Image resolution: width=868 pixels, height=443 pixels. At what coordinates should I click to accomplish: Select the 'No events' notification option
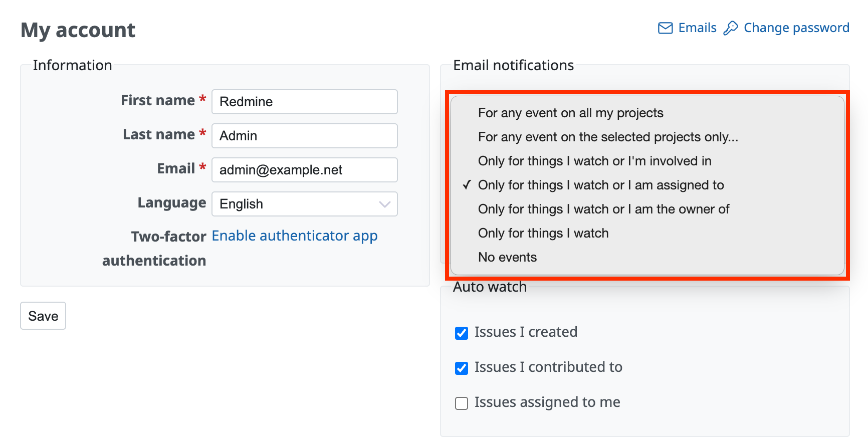click(647, 257)
